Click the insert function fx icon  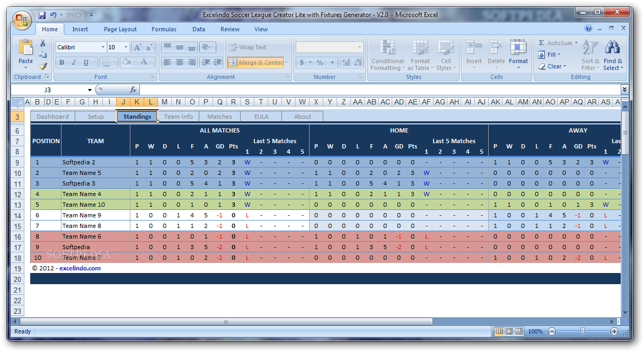(133, 90)
